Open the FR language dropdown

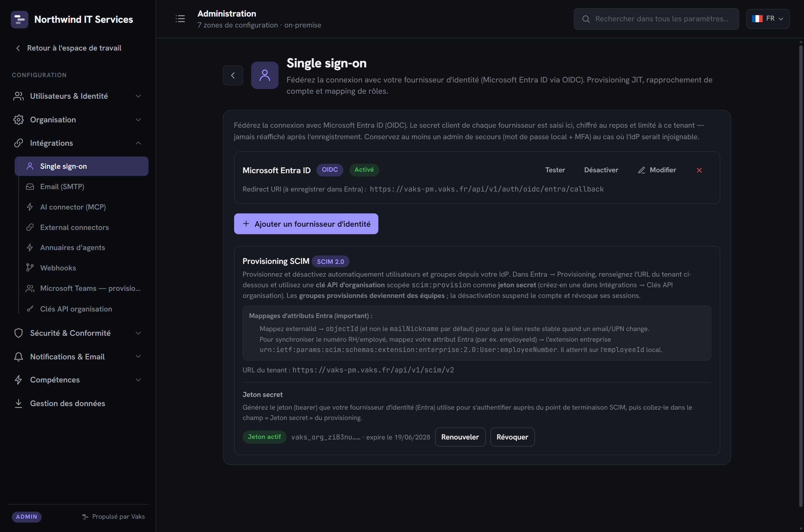click(768, 19)
